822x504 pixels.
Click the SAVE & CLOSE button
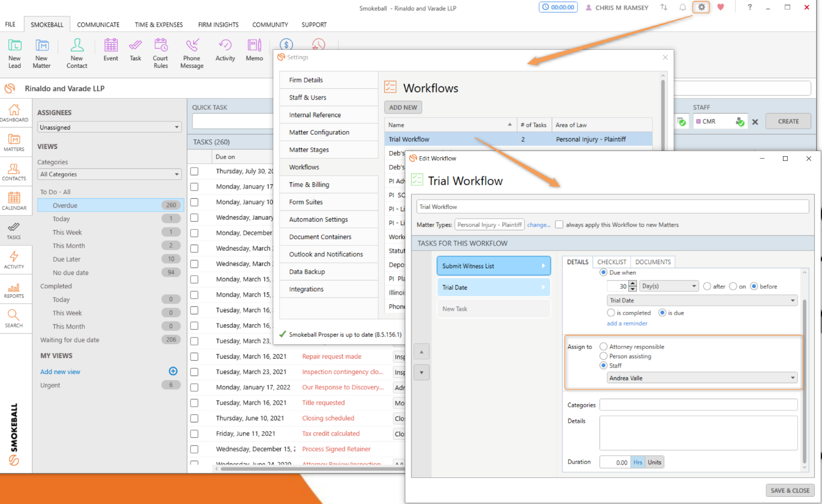[790, 490]
